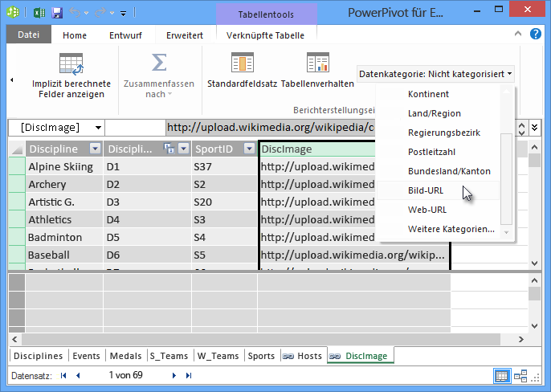Screen dimensions: 551x392
Task: Switch to diagram view
Action: point(520,376)
